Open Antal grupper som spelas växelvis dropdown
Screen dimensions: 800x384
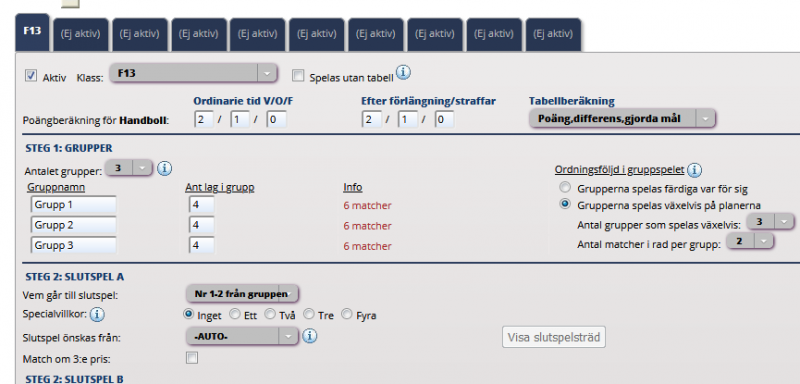tap(770, 221)
